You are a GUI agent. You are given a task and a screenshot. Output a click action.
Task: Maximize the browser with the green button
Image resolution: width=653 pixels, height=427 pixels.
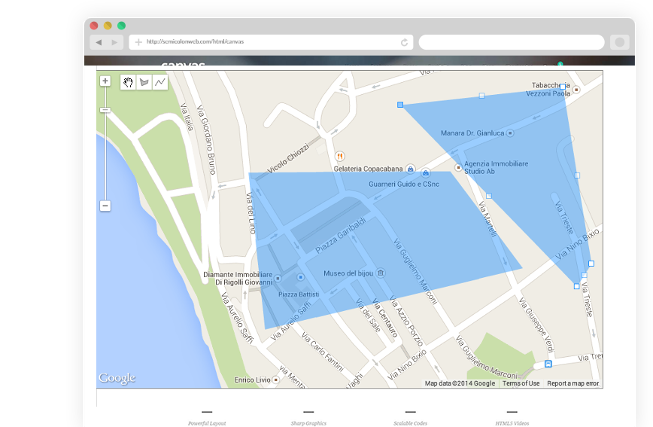point(122,25)
